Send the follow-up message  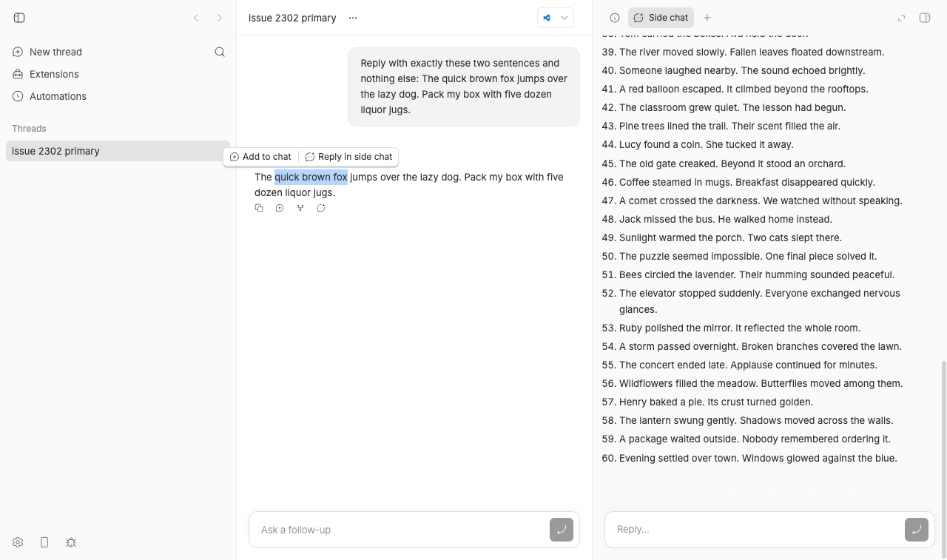click(x=562, y=530)
